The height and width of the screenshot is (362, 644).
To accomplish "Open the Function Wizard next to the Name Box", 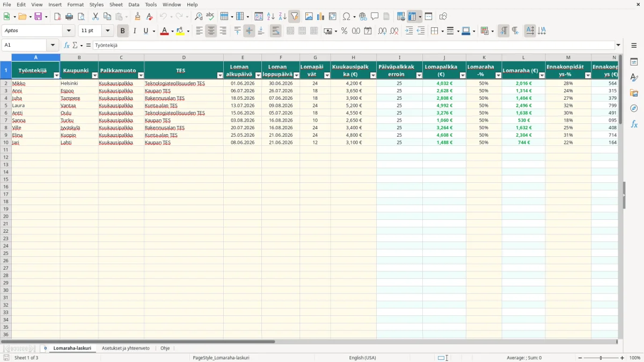I will (x=67, y=46).
